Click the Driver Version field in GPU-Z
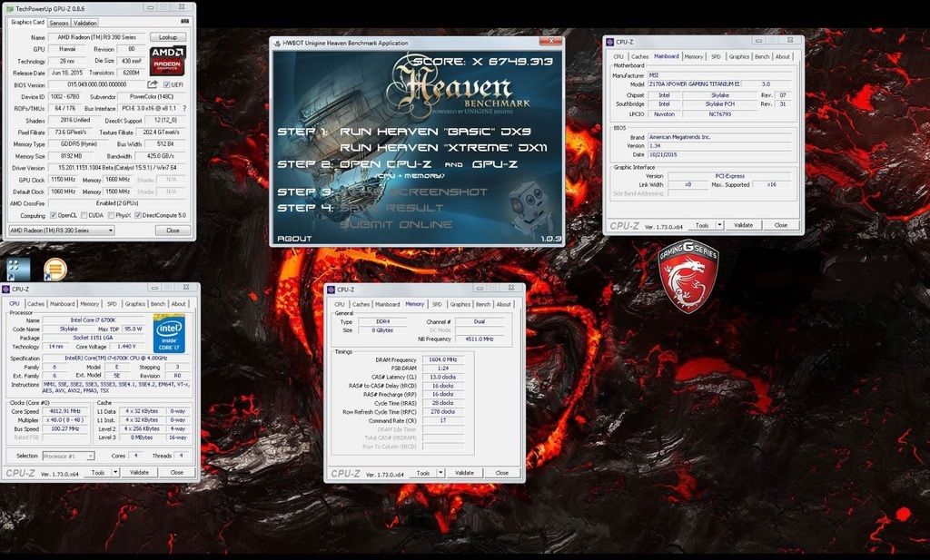The height and width of the screenshot is (560, 930). 117,168
